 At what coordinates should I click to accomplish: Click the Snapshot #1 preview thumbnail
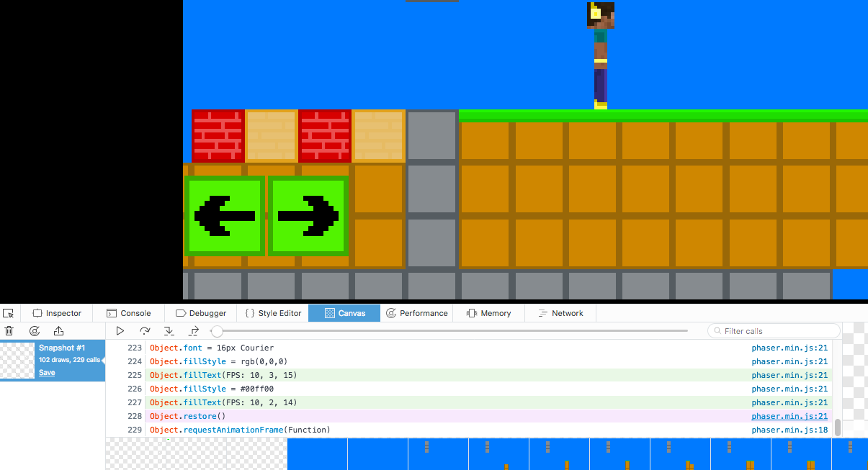pyautogui.click(x=17, y=361)
